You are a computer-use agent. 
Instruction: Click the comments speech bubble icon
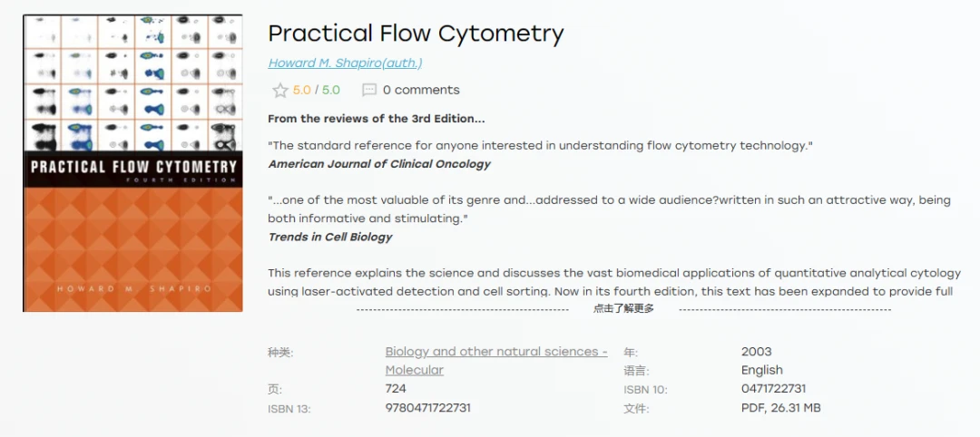pos(369,90)
